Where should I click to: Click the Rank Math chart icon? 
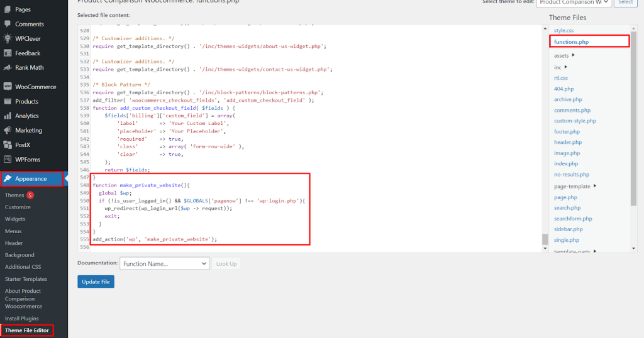click(x=8, y=68)
